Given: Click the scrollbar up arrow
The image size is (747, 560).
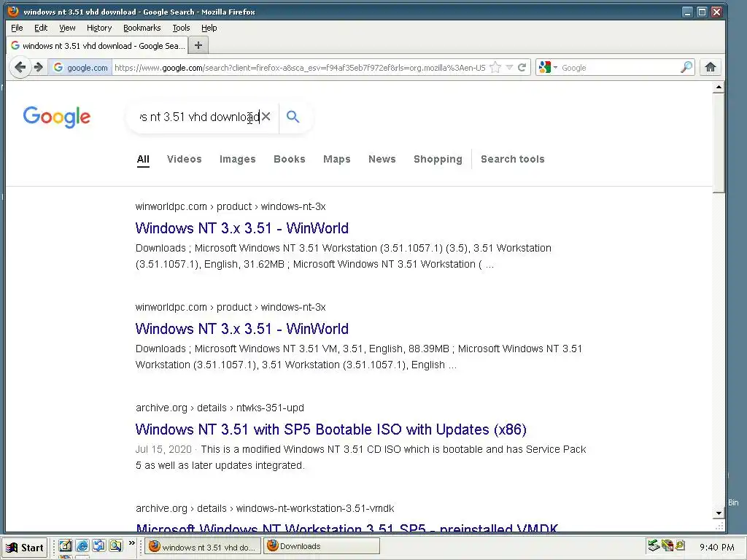Looking at the screenshot, I should (719, 87).
